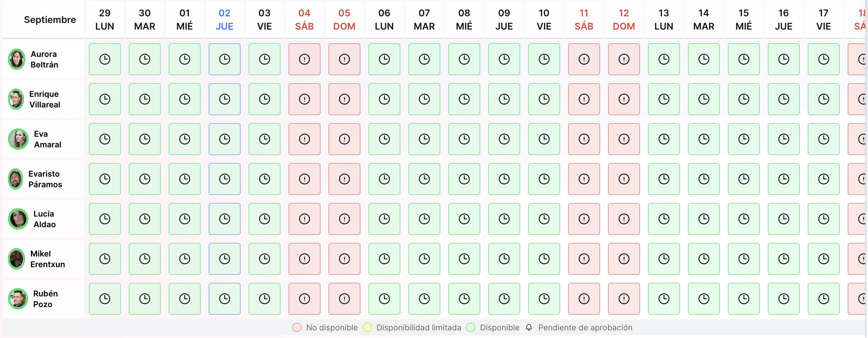Select the 04 SÁB column header
The image size is (868, 338).
click(x=304, y=20)
